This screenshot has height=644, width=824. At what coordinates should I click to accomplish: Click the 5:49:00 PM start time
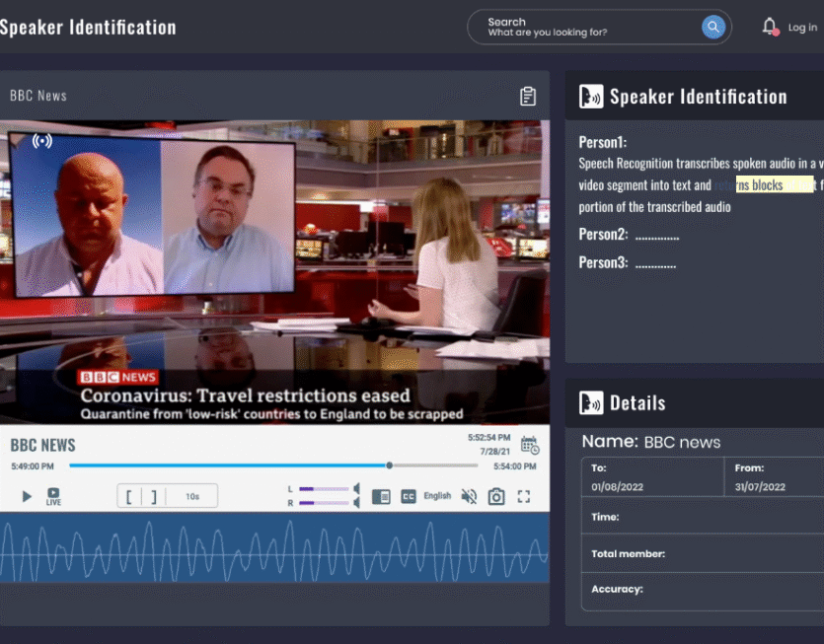coord(33,466)
